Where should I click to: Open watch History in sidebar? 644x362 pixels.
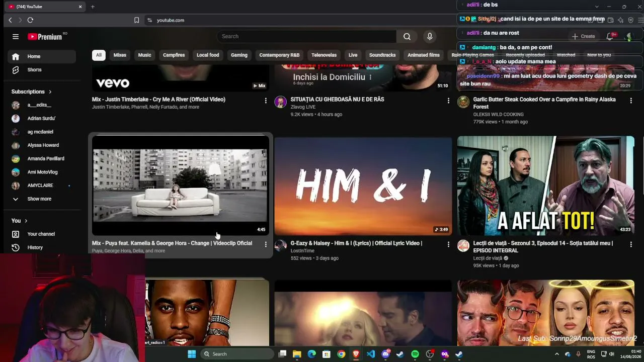(42, 247)
